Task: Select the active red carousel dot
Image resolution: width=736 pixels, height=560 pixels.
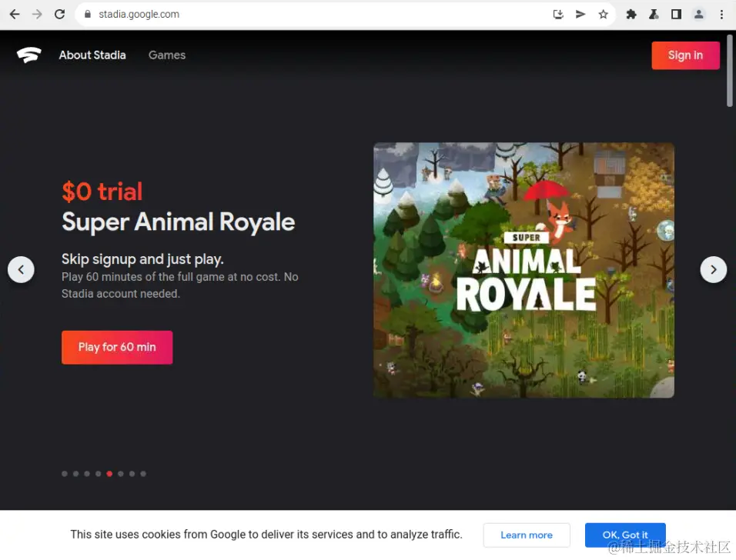Action: tap(109, 474)
